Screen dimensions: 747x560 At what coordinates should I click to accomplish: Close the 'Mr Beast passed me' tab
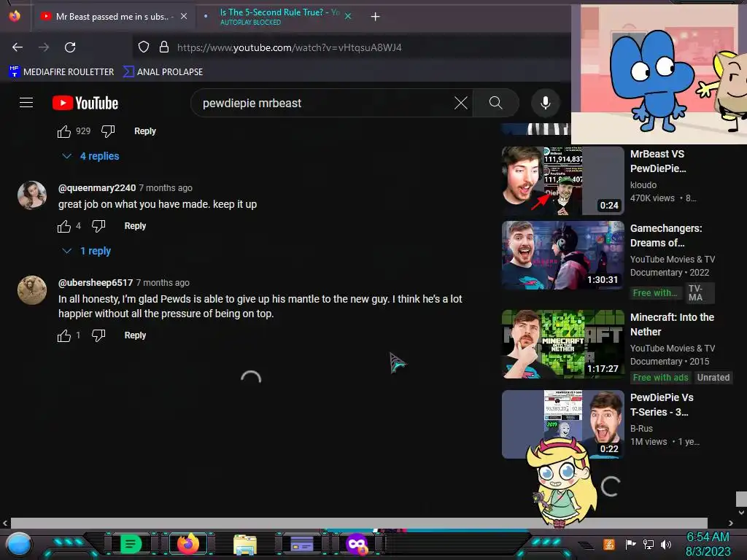coord(184,16)
